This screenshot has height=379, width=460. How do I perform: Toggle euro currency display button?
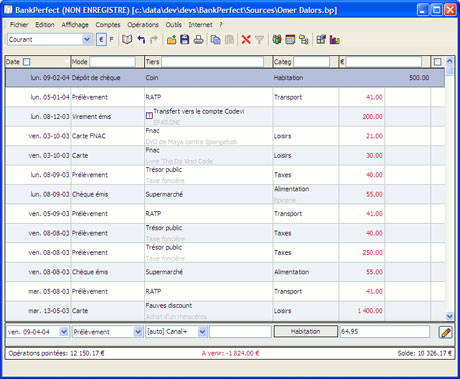point(101,40)
